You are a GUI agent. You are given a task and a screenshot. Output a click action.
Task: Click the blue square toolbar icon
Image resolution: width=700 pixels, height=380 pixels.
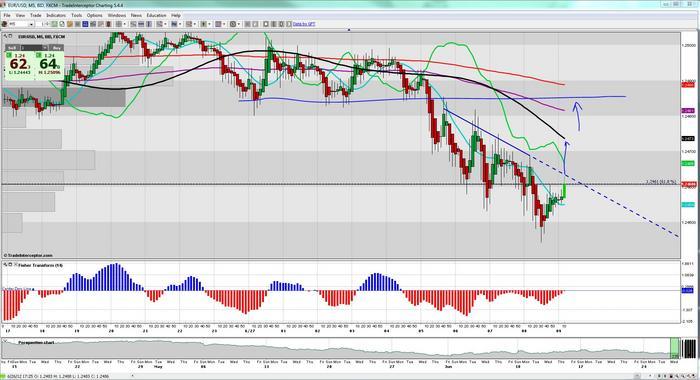[x=85, y=24]
